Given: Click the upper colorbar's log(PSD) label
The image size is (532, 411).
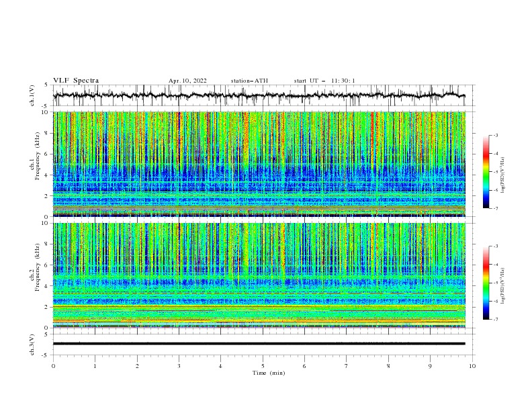Looking at the screenshot, I should 503,175.
